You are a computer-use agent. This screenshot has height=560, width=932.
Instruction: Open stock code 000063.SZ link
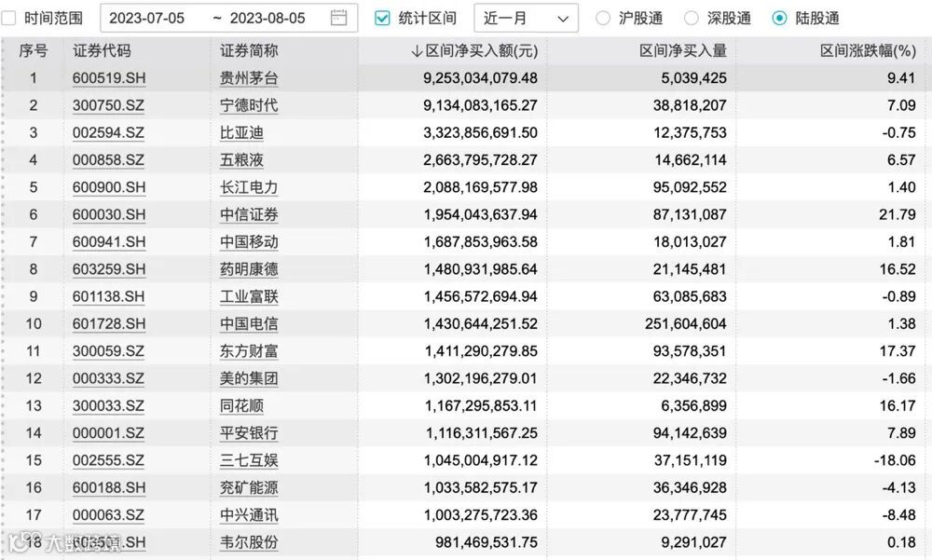click(x=108, y=516)
